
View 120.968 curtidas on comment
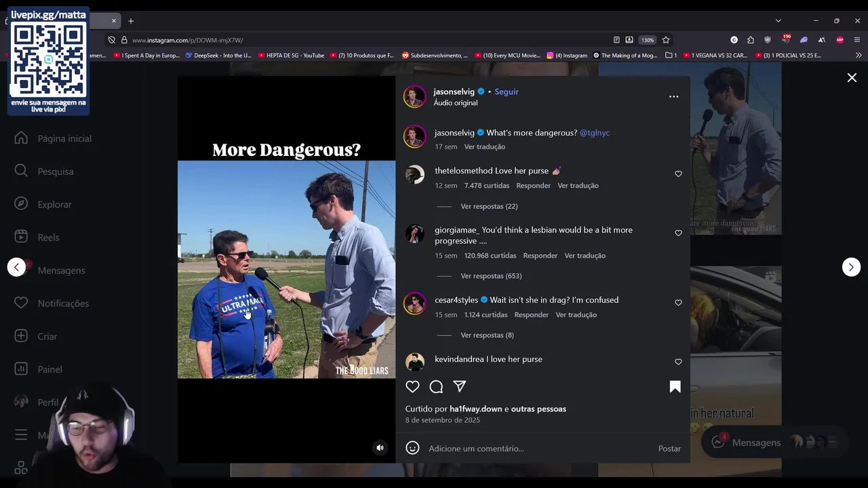(x=490, y=256)
